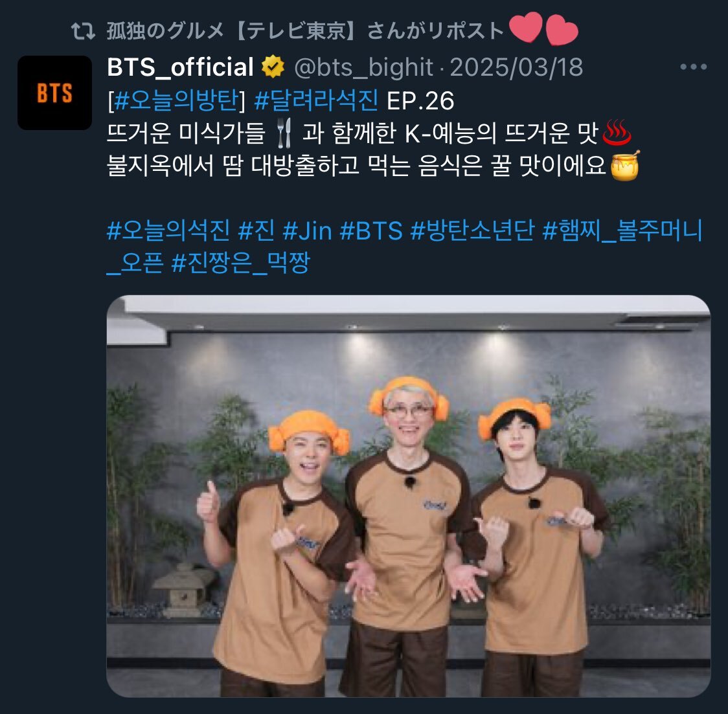Click the BTS_official display name
Image resolution: width=728 pixels, height=714 pixels.
[181, 67]
